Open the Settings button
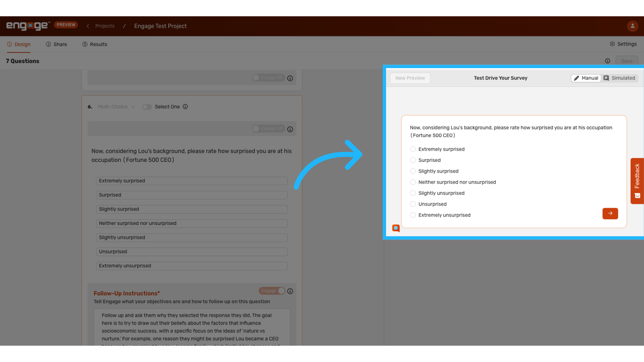The image size is (644, 362). click(x=623, y=44)
